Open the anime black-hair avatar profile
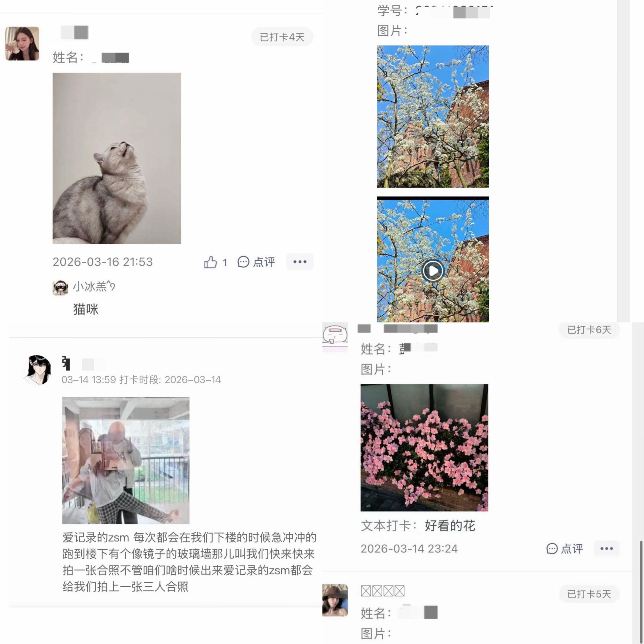 [x=37, y=370]
